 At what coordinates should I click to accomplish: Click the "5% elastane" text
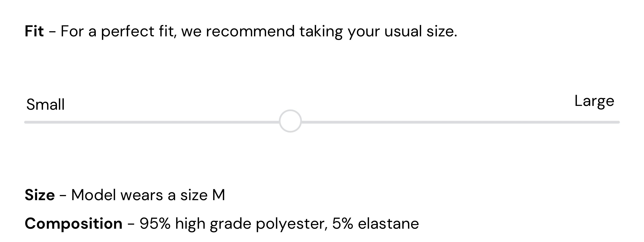click(x=375, y=223)
